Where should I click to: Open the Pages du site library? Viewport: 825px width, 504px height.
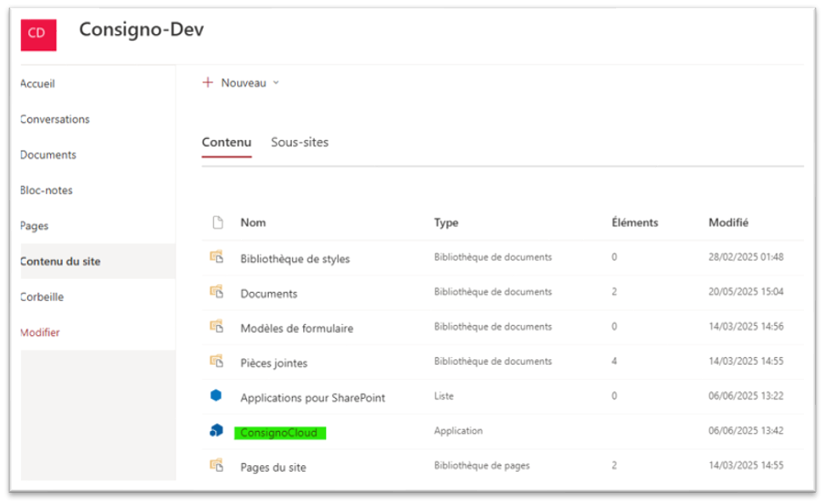point(273,468)
